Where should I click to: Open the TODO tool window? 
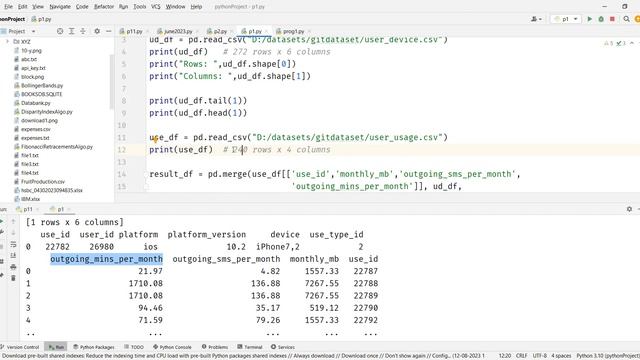(134, 347)
